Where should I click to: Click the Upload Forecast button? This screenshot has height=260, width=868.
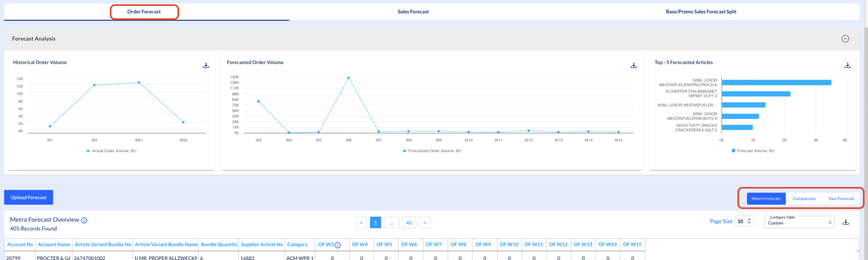(x=29, y=198)
